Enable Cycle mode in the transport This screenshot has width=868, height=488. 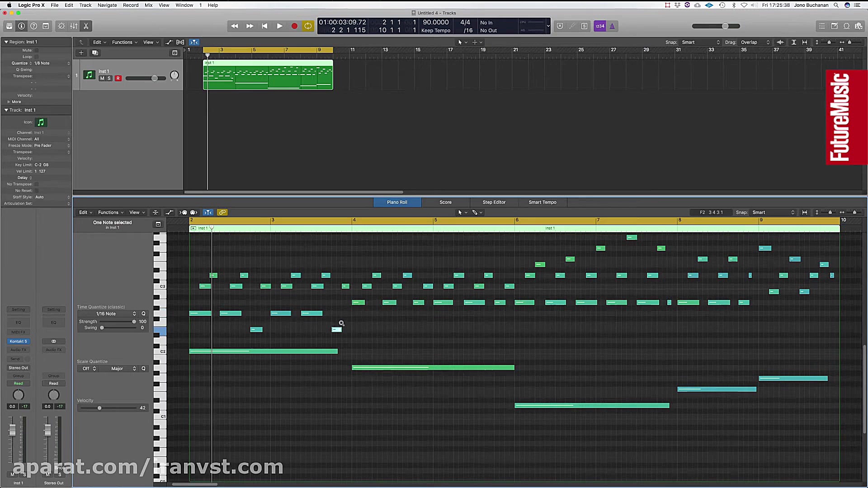click(308, 26)
